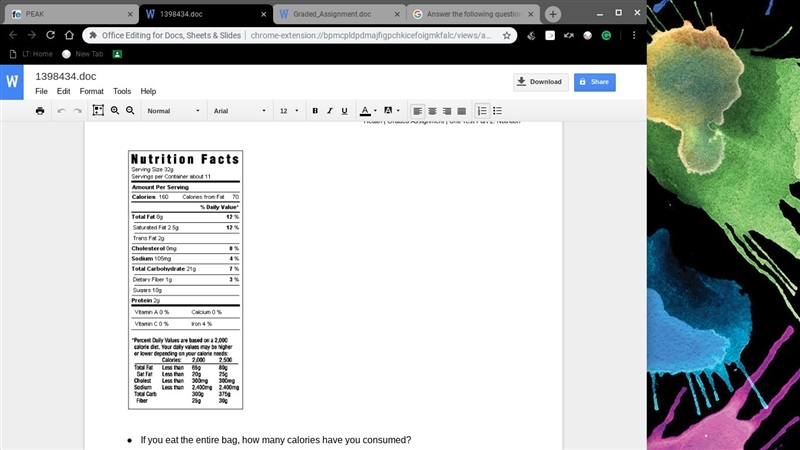This screenshot has height=450, width=800.
Task: Insert a numbered list
Action: point(482,111)
